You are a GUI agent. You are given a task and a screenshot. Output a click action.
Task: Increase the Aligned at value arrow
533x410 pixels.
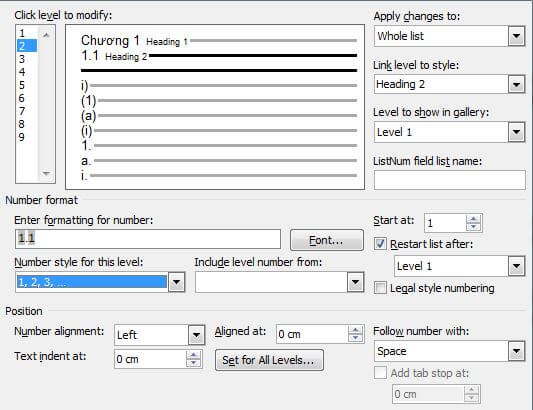(355, 330)
